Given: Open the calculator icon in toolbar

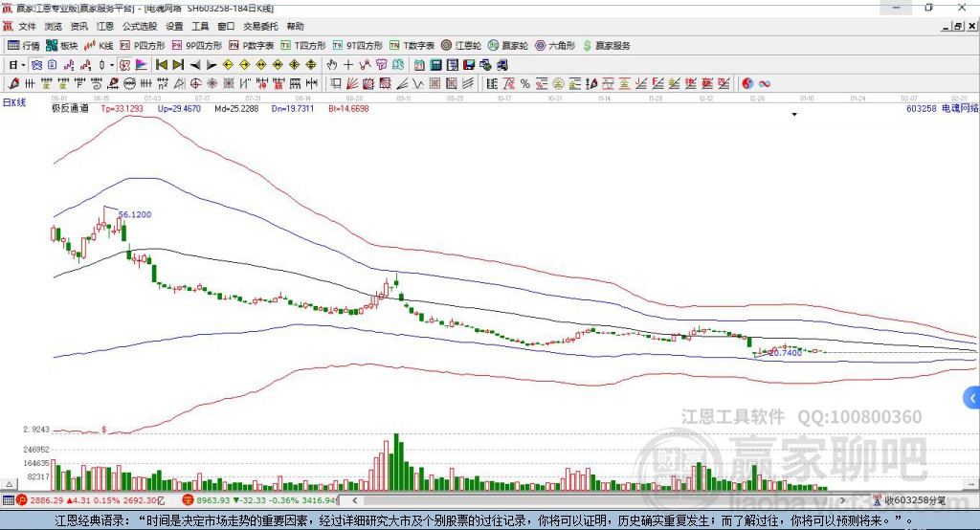Looking at the screenshot, I should coord(436,65).
